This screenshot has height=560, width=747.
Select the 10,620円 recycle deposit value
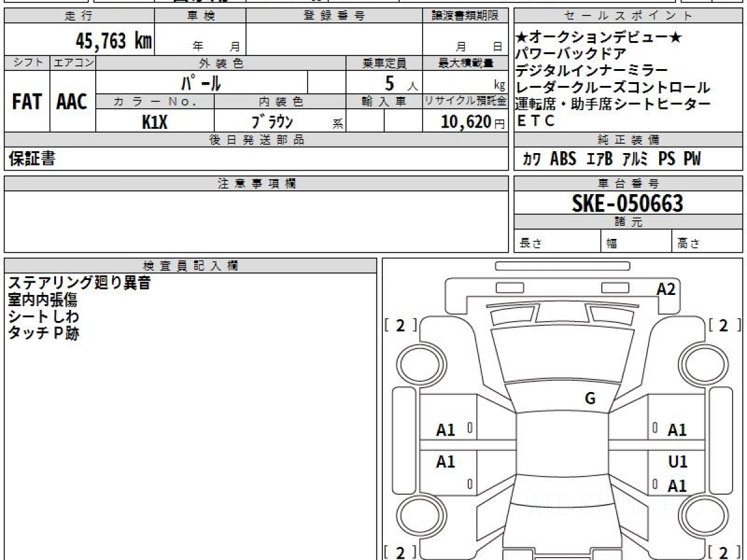tap(473, 122)
